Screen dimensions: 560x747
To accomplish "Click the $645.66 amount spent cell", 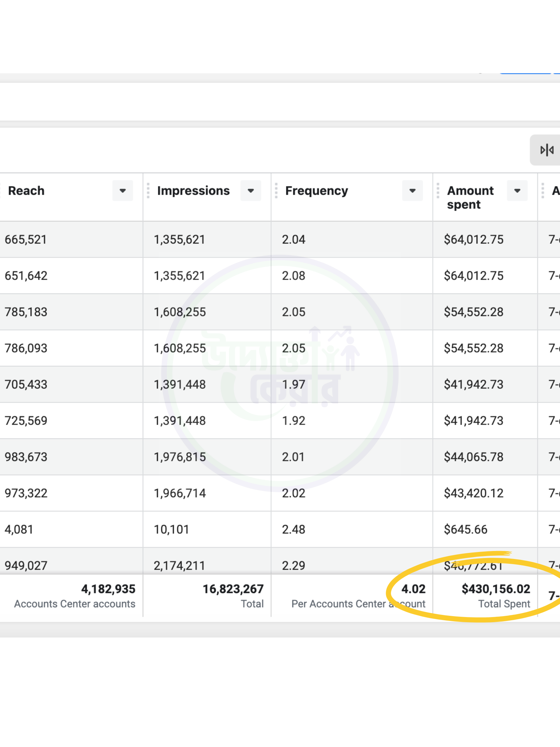I will pyautogui.click(x=465, y=529).
